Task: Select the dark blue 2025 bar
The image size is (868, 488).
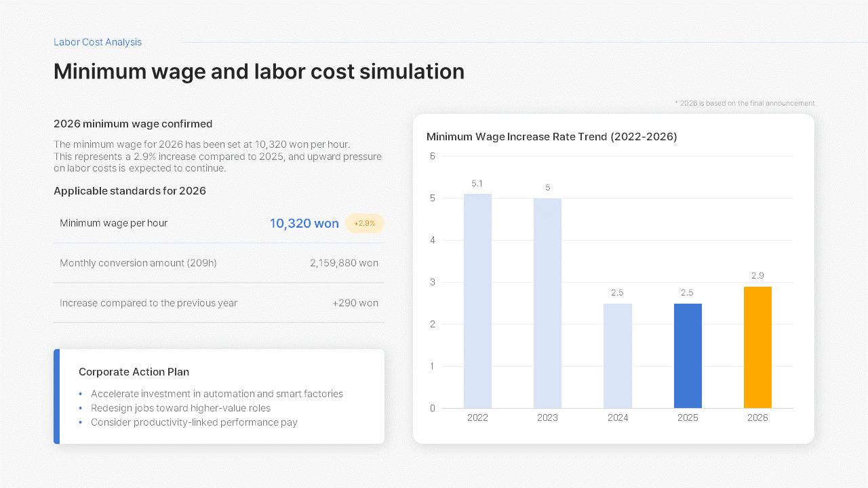Action: pyautogui.click(x=688, y=356)
